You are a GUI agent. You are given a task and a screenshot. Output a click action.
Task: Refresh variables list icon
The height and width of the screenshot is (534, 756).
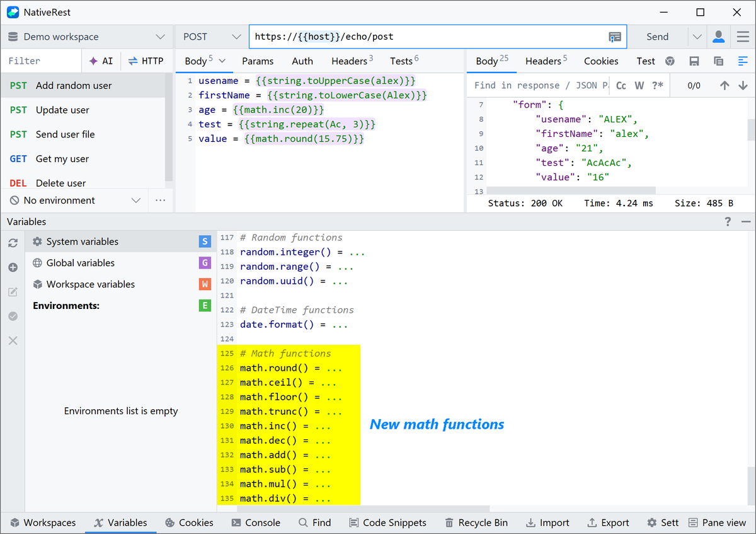(13, 243)
